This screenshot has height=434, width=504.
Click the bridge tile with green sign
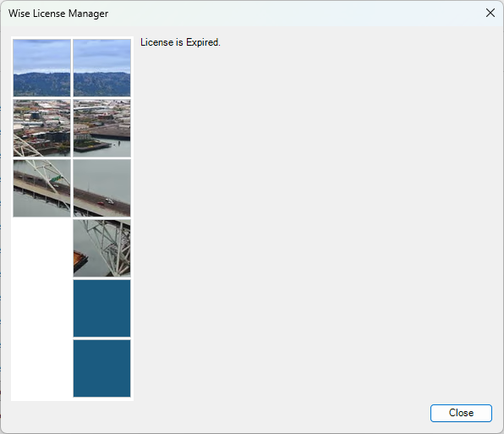point(41,188)
